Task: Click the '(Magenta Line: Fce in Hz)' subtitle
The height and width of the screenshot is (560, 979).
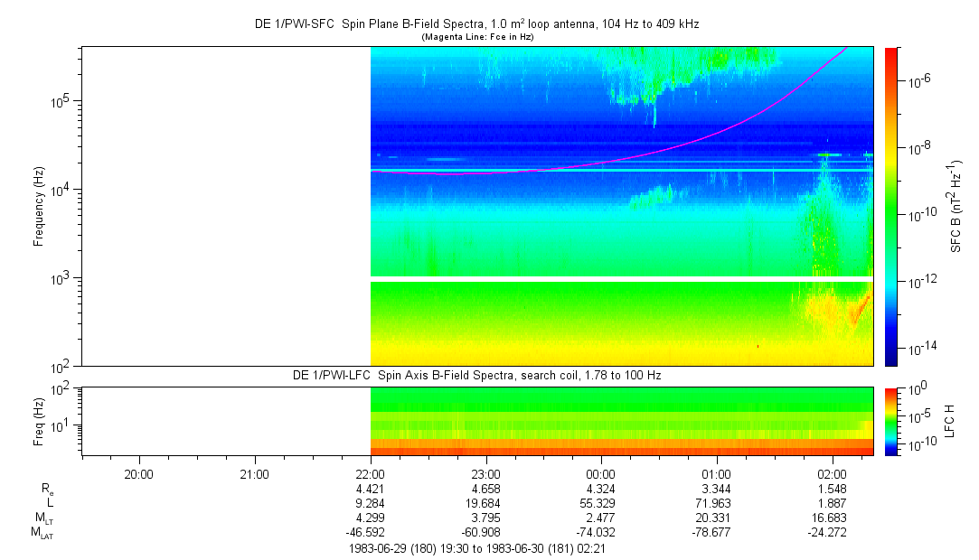Action: [477, 37]
